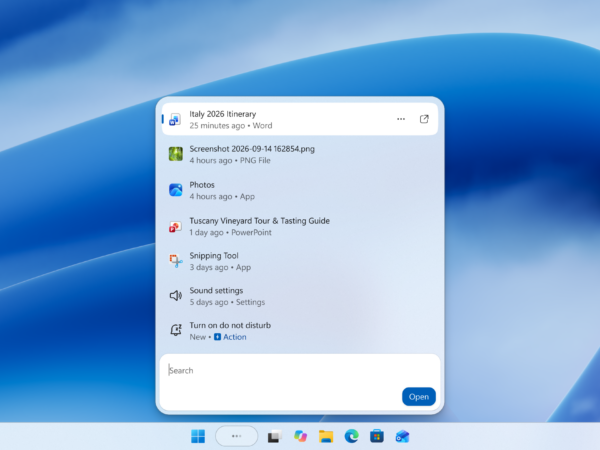
Task: Open the Outlook mail icon in the taskbar
Action: [x=403, y=436]
